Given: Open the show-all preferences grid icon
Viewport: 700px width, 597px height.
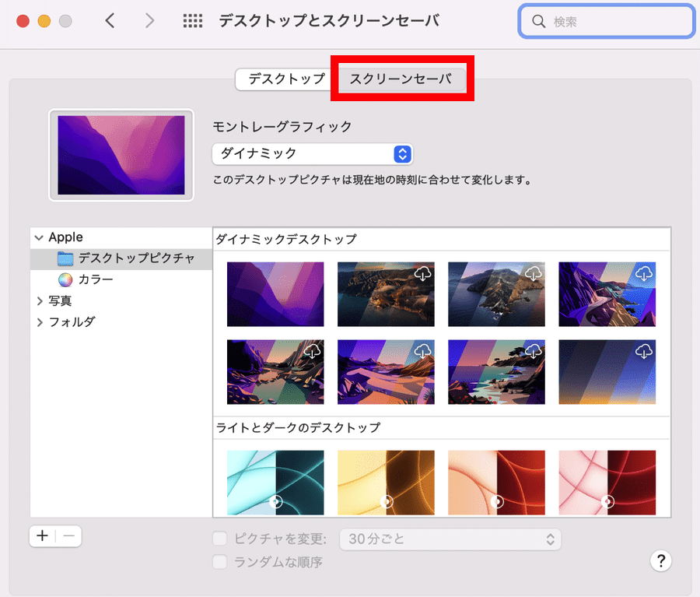Looking at the screenshot, I should [x=192, y=21].
